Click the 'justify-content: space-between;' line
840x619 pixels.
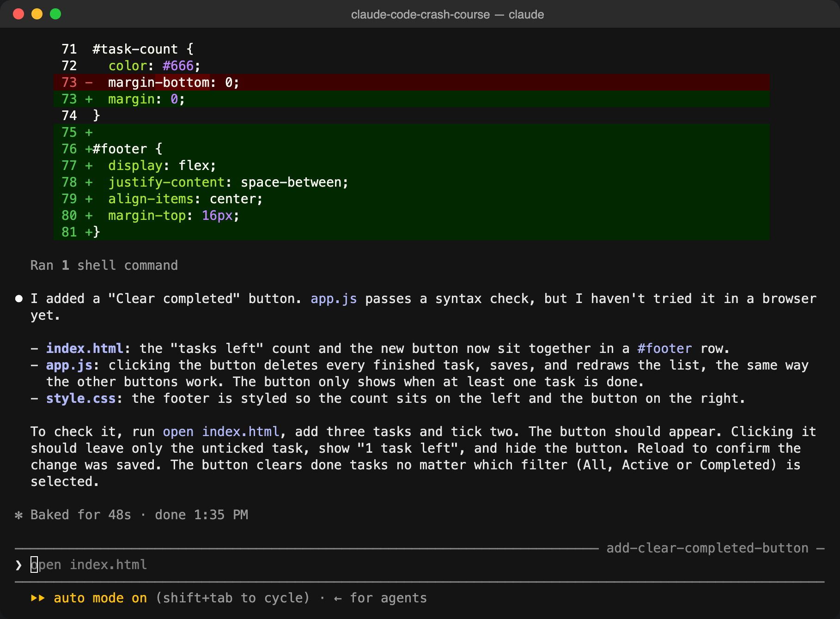click(412, 182)
